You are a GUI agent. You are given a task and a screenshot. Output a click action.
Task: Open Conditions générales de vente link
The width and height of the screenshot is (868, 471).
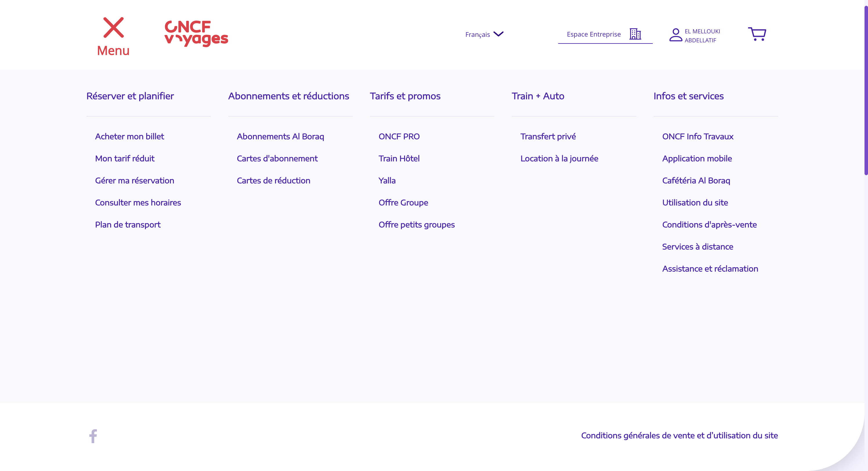pyautogui.click(x=679, y=436)
